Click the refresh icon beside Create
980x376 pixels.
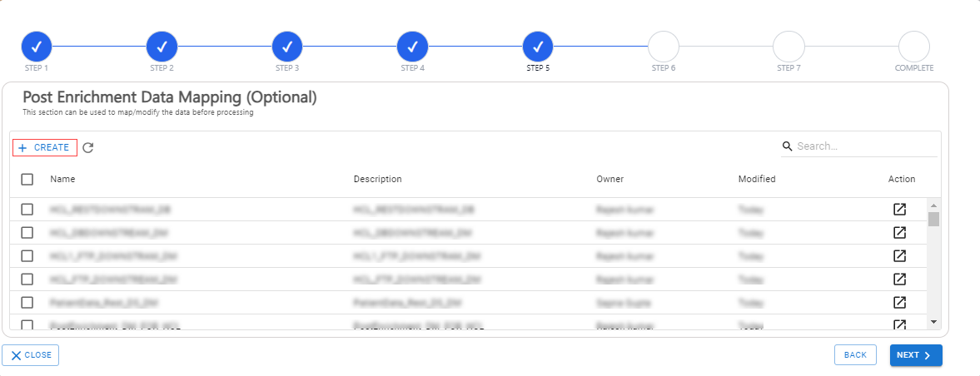click(x=88, y=148)
